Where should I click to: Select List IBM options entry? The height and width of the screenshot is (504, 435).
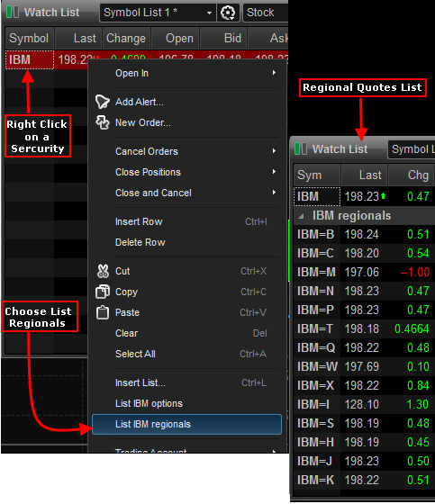pos(186,403)
